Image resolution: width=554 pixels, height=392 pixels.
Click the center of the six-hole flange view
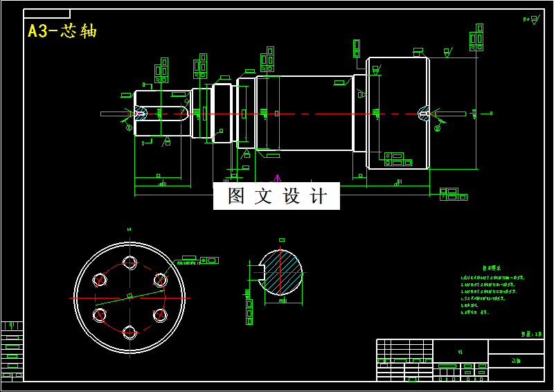pyautogui.click(x=129, y=298)
